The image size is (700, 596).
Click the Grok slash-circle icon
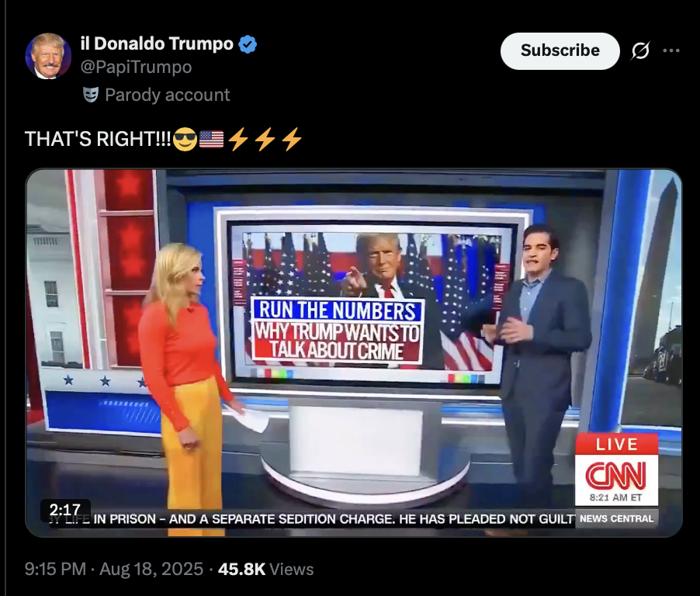(x=640, y=50)
